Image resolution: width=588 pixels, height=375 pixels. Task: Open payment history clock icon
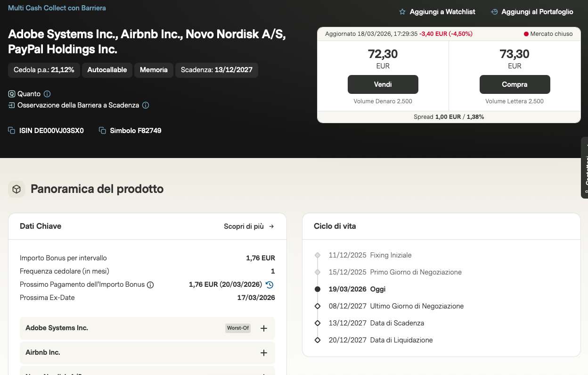269,284
